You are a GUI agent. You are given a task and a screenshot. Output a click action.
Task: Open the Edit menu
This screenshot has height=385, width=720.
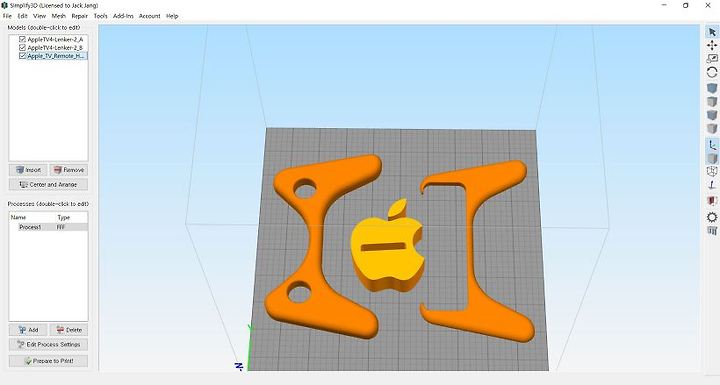coord(22,16)
